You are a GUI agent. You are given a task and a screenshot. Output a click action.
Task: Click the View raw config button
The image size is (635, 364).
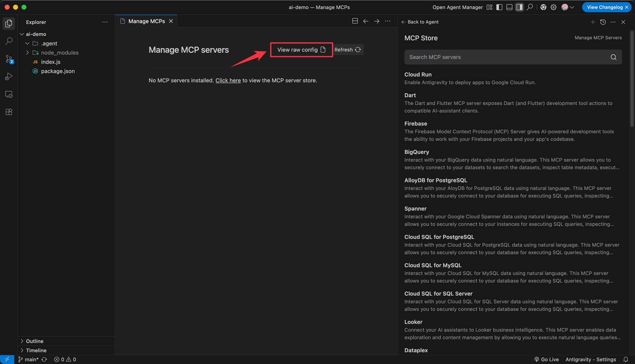coord(301,50)
